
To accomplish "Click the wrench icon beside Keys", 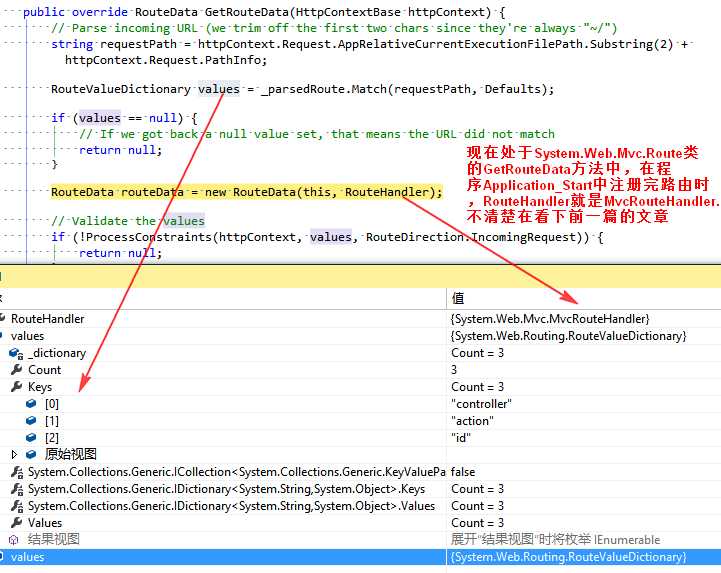I will pyautogui.click(x=17, y=387).
